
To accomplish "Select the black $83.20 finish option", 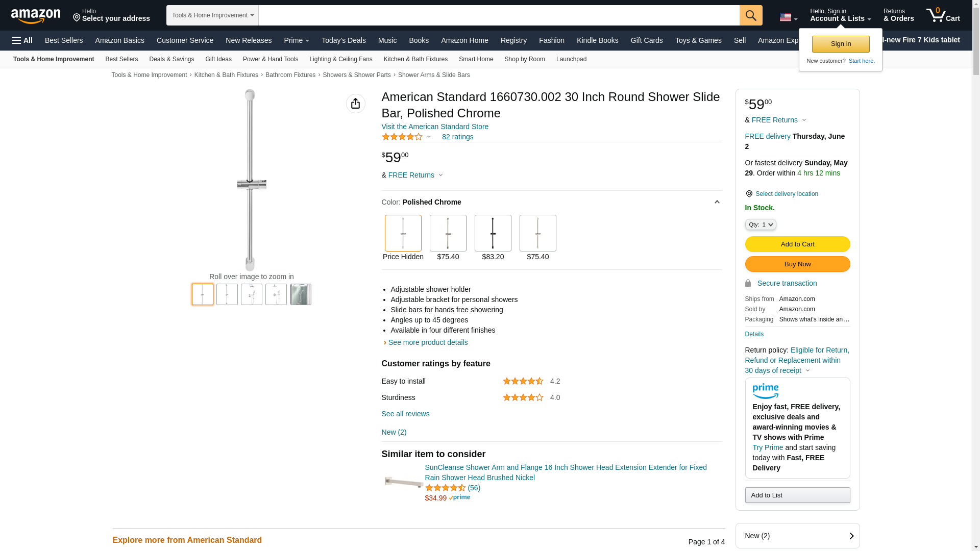I will (493, 233).
